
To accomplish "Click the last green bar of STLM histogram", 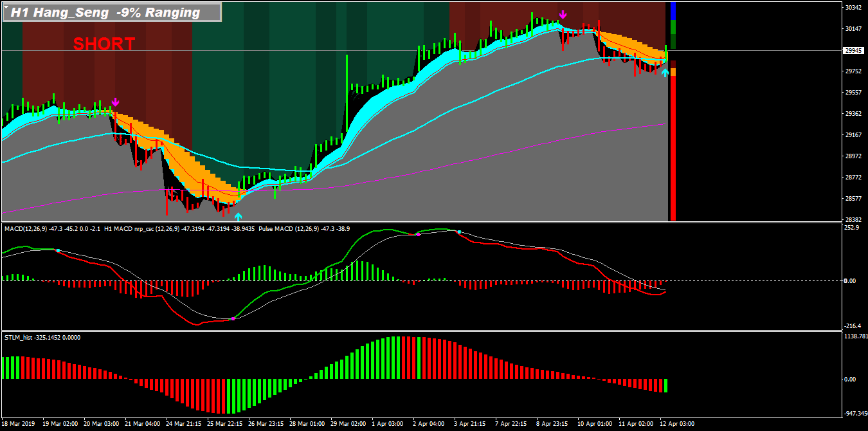I will (666, 385).
